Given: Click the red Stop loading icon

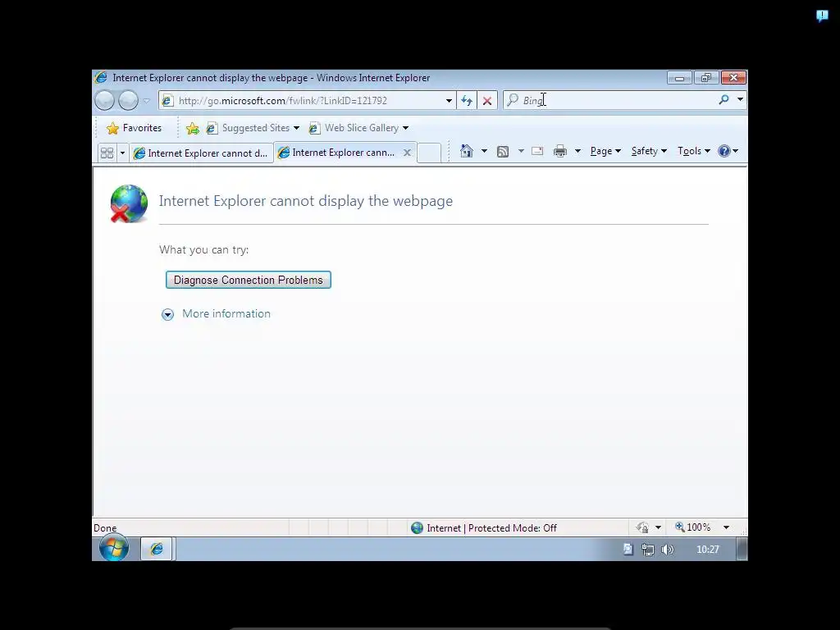Looking at the screenshot, I should [487, 100].
